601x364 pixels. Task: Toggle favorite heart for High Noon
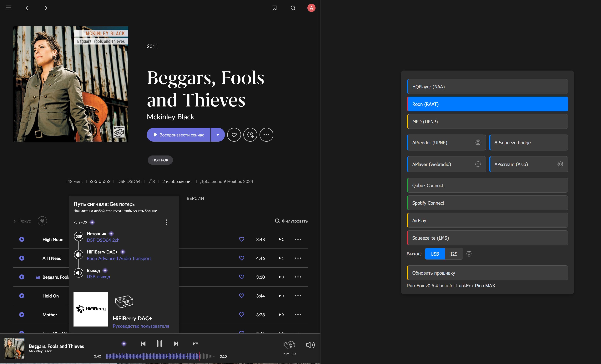241,239
